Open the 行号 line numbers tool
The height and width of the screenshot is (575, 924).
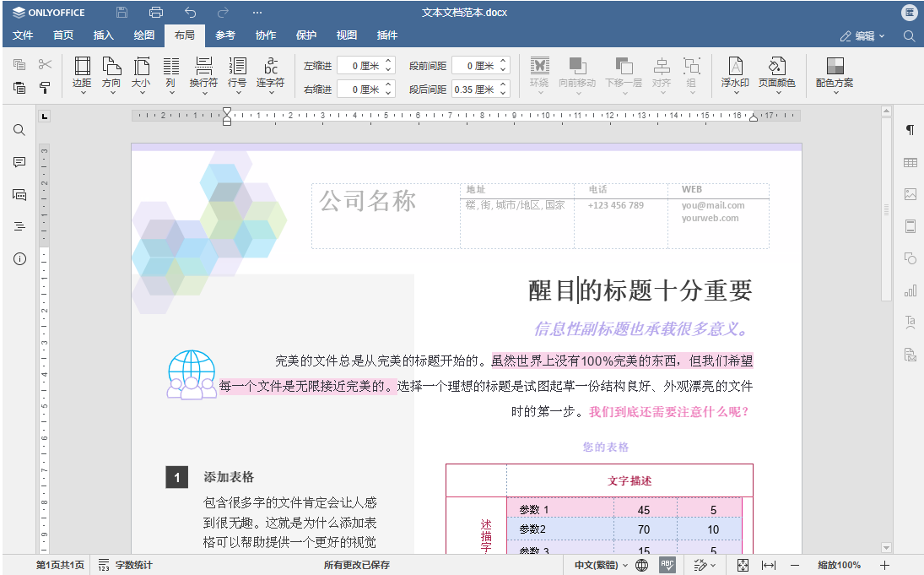click(x=237, y=75)
